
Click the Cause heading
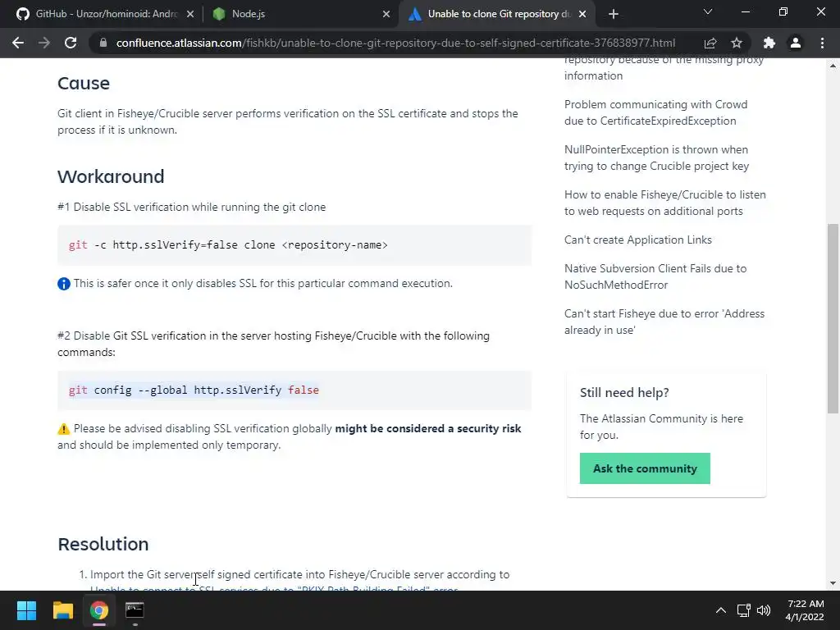point(84,83)
